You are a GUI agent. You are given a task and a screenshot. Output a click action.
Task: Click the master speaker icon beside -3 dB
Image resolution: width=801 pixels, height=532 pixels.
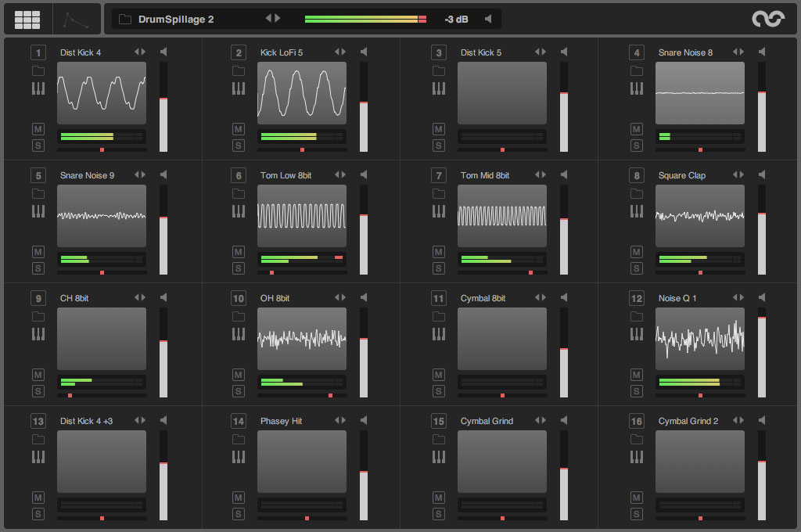488,19
